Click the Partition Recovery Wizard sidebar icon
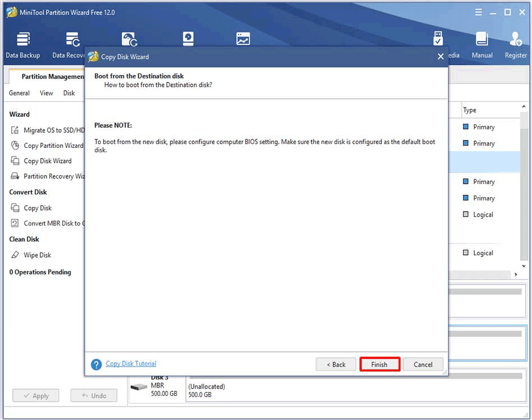Viewport: 532px width, 420px height. pos(15,176)
